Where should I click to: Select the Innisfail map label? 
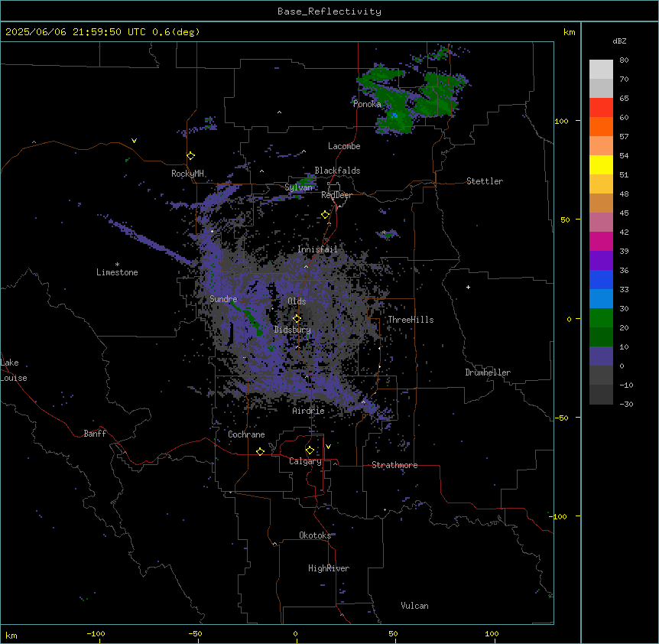317,249
